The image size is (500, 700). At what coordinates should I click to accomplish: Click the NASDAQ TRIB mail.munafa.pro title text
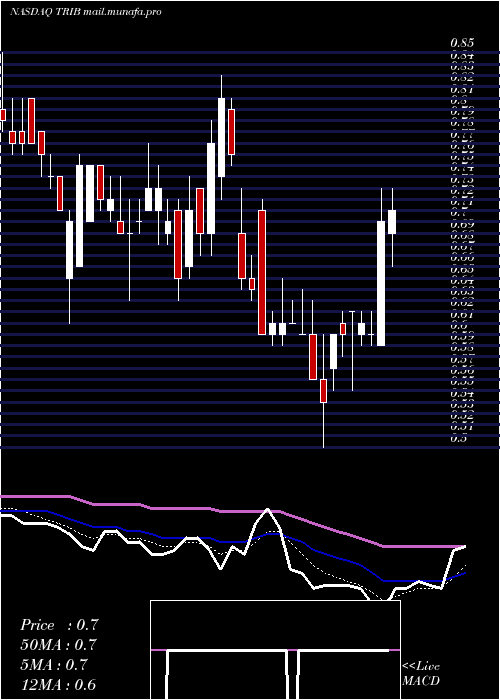click(85, 12)
